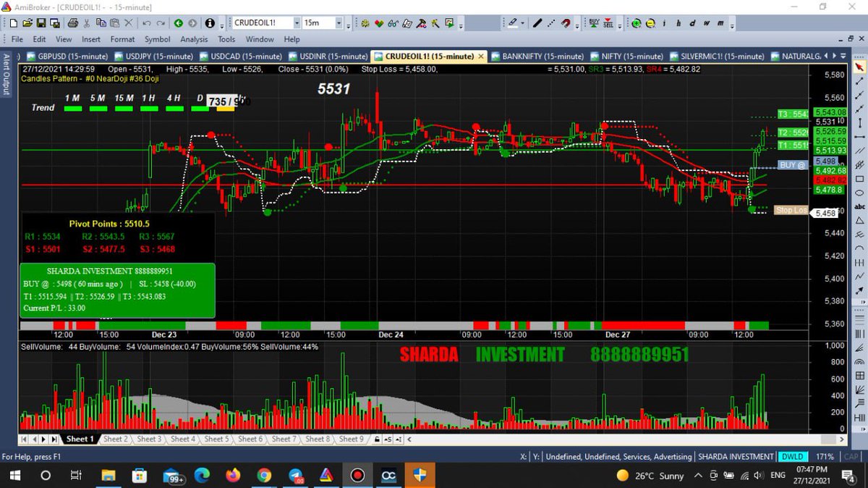Click the yellow zoom-out icon

(x=650, y=23)
